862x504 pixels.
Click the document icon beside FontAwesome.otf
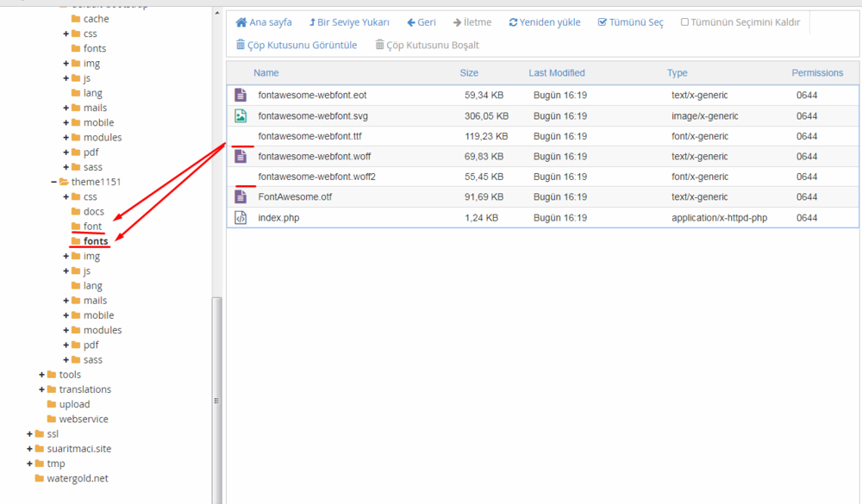pos(240,196)
